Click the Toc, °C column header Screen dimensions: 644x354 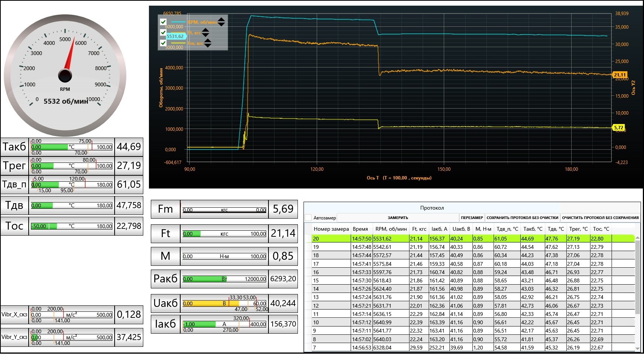click(601, 229)
